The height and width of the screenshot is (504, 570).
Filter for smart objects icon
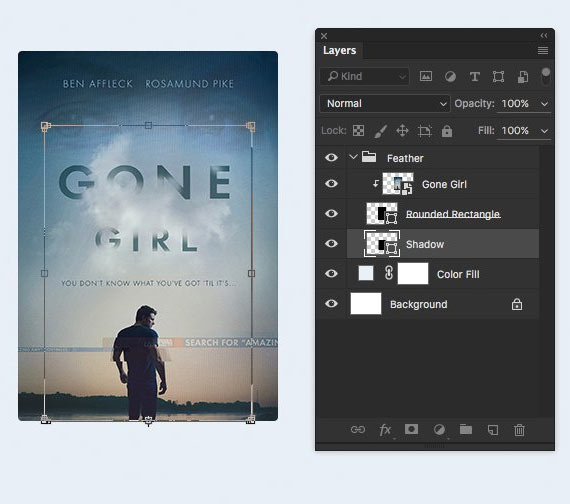pyautogui.click(x=522, y=77)
